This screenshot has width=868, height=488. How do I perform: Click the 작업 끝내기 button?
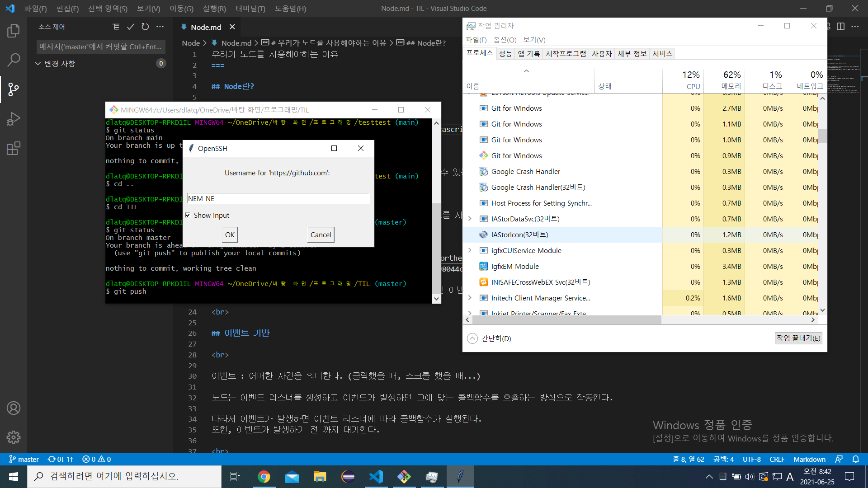[x=798, y=338]
